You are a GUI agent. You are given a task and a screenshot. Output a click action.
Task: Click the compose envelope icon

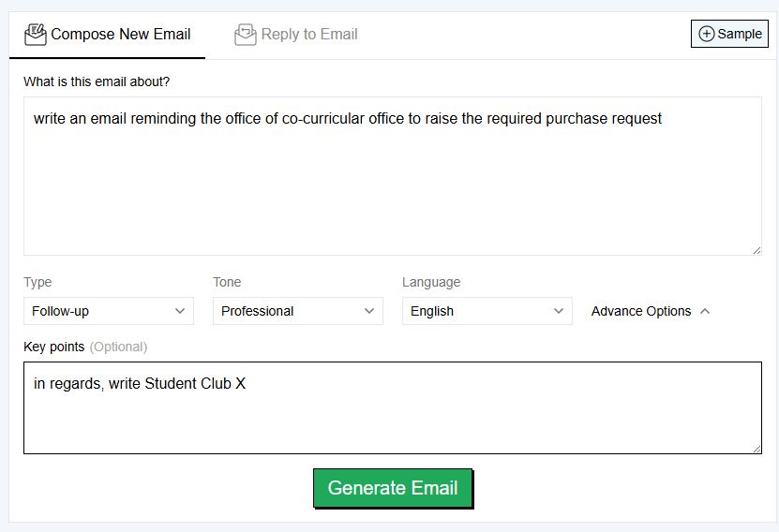pyautogui.click(x=36, y=35)
